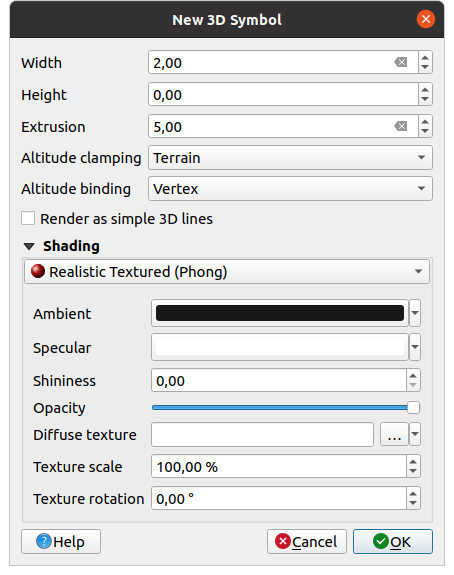Increase Shininess using spinner up arrow
The height and width of the screenshot is (575, 454).
tap(413, 376)
